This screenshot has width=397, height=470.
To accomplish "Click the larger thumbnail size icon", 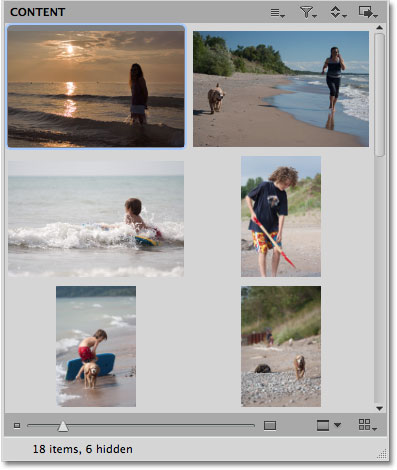I will coord(270,426).
